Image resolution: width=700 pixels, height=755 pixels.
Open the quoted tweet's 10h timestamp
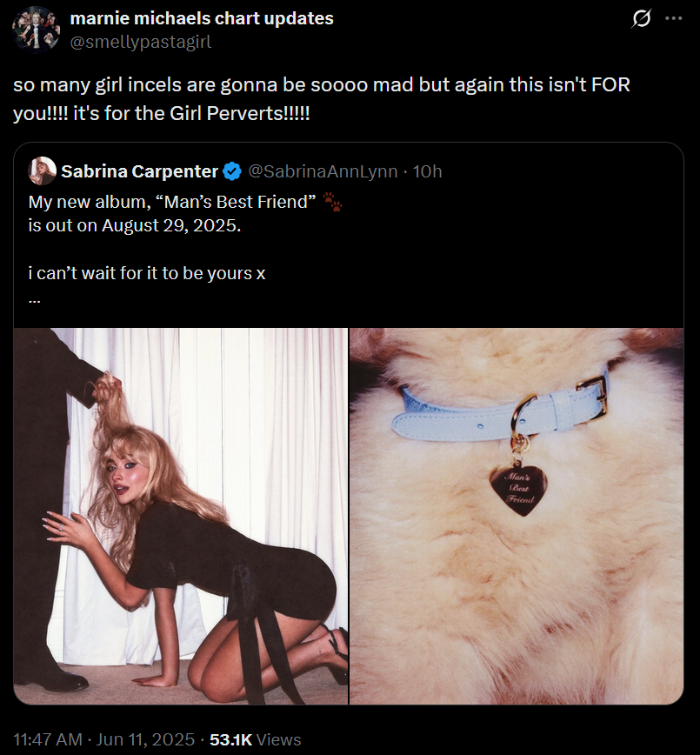428,171
